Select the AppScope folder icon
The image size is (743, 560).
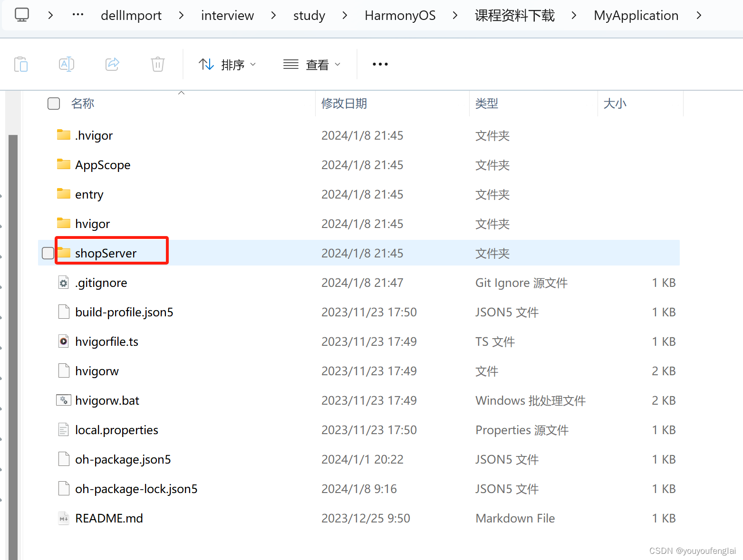click(x=64, y=164)
